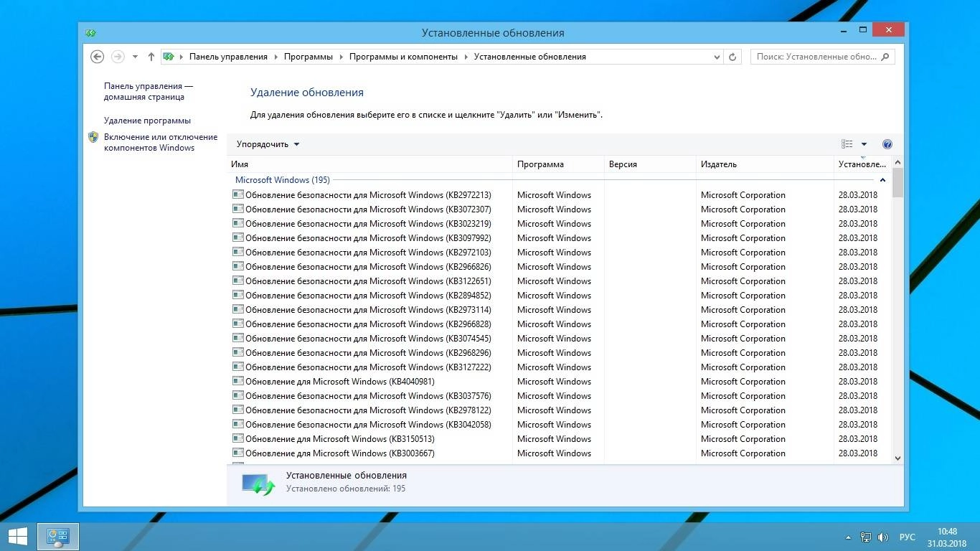Viewport: 980px width, 551px height.
Task: Click the scrollbar up arrow
Action: (897, 163)
